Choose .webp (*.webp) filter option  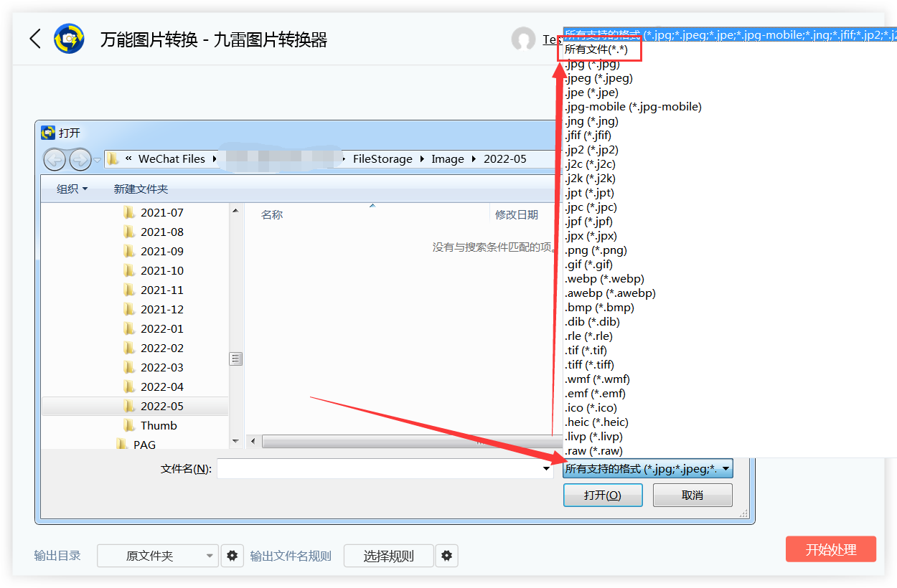(604, 279)
